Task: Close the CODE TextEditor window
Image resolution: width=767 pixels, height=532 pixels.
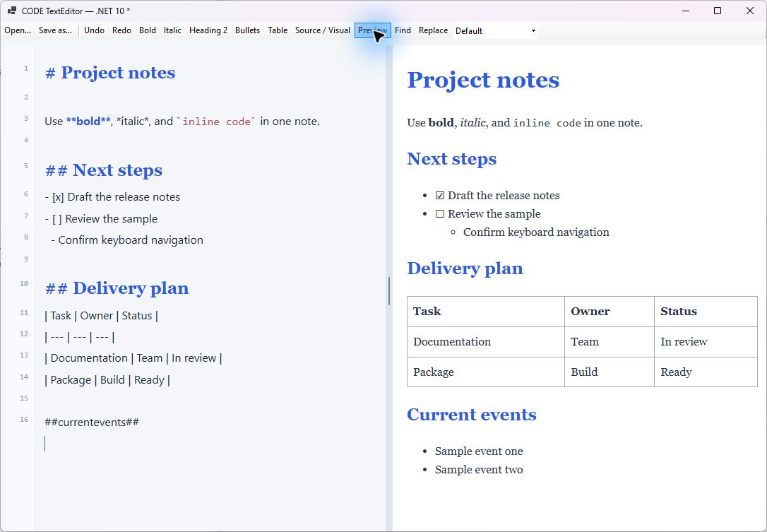Action: coord(750,11)
